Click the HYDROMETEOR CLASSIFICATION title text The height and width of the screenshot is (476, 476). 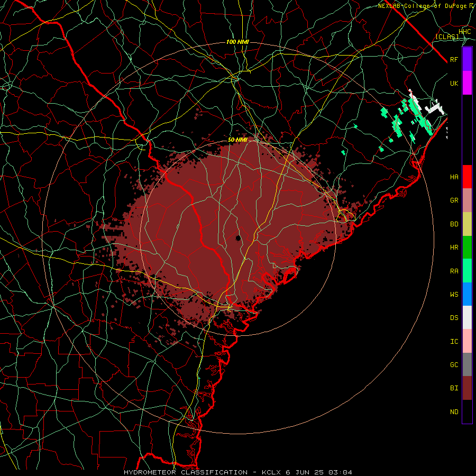186,472
